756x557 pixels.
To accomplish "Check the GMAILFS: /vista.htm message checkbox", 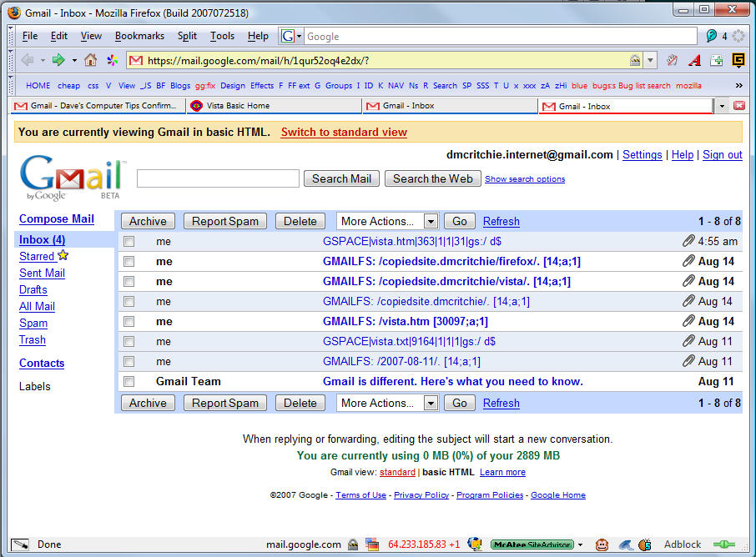I will (129, 321).
